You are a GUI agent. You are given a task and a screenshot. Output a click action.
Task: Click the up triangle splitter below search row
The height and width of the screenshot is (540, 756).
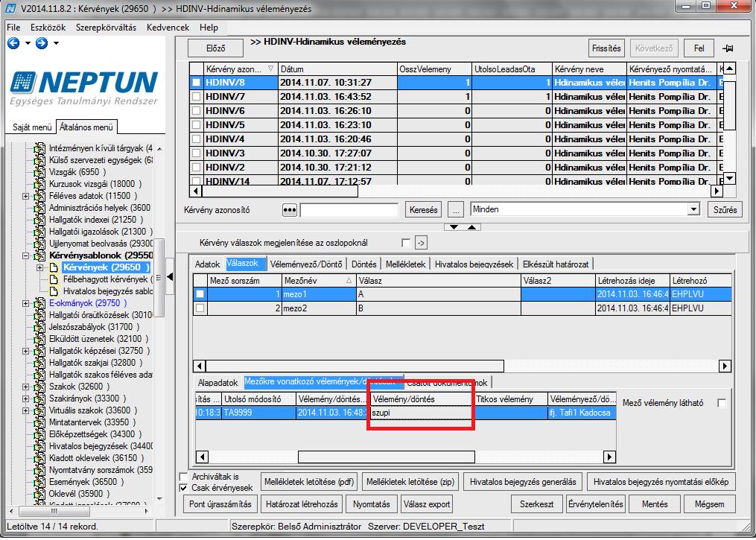coord(471,227)
